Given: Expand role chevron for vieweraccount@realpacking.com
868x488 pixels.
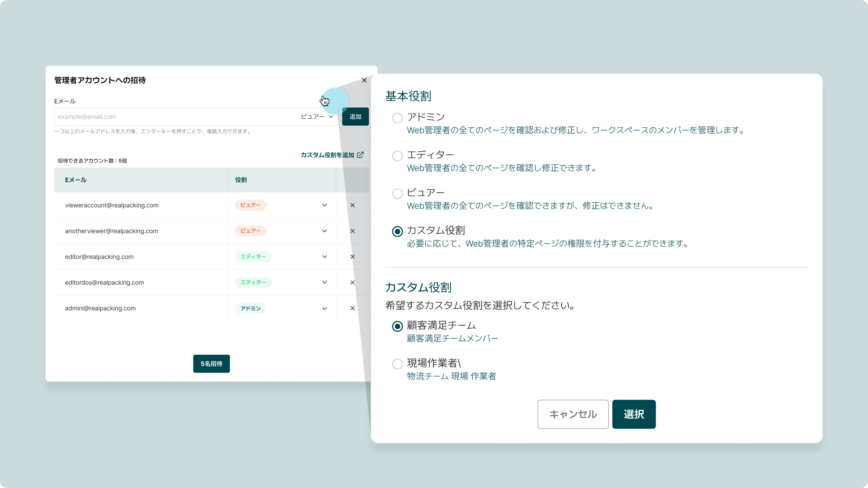Looking at the screenshot, I should pos(324,205).
